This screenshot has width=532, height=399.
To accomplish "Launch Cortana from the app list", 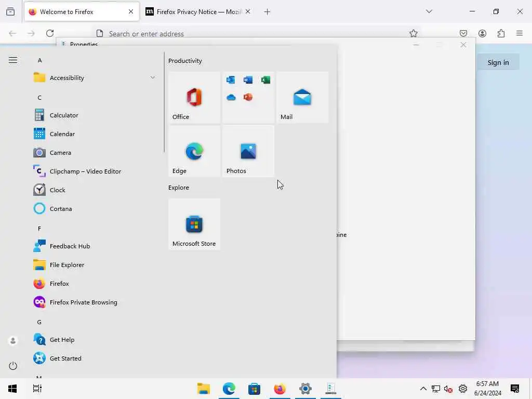I will (x=95, y=209).
